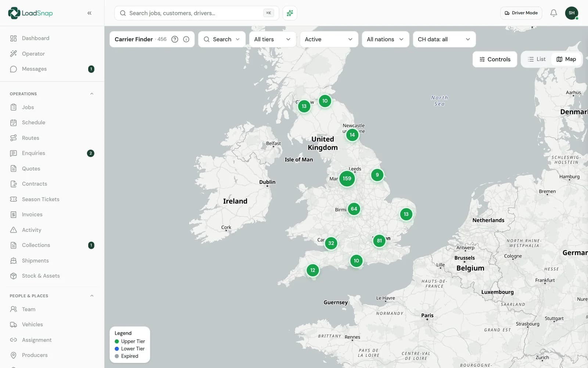Open the LoadSnap logo home link
The height and width of the screenshot is (368, 588).
pos(31,13)
